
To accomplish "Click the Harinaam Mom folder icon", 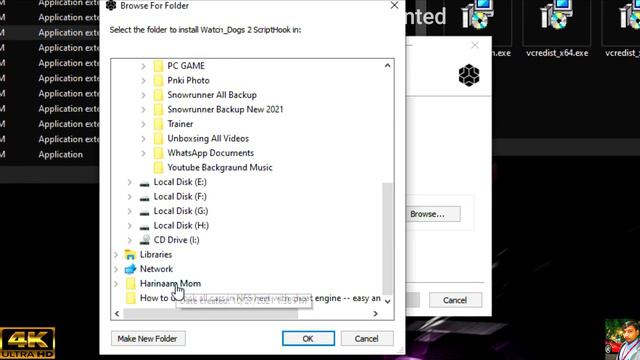I will 131,284.
